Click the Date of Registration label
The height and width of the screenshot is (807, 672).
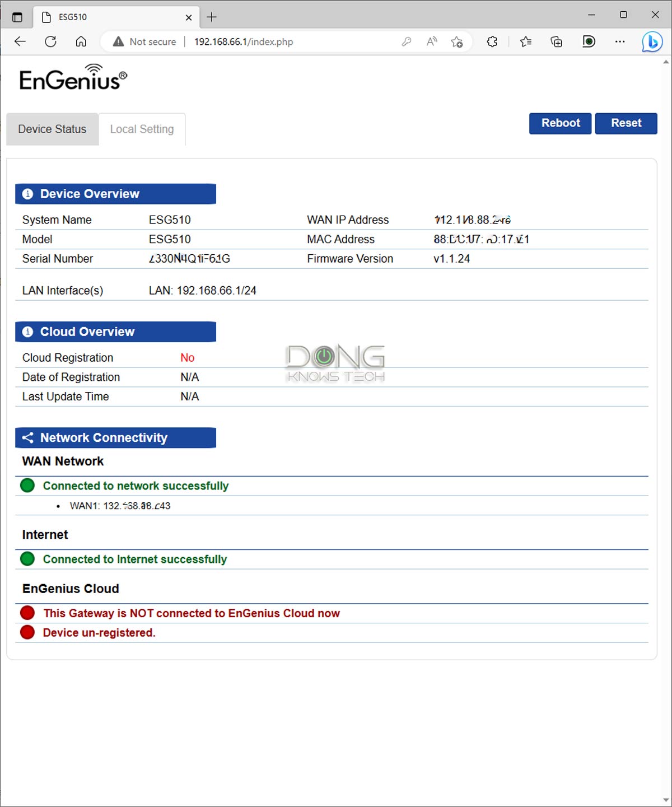(x=71, y=377)
